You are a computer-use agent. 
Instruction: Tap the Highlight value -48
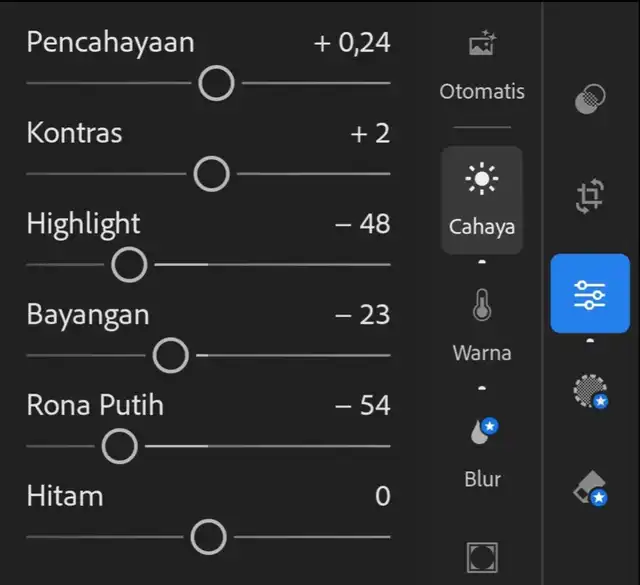point(362,224)
